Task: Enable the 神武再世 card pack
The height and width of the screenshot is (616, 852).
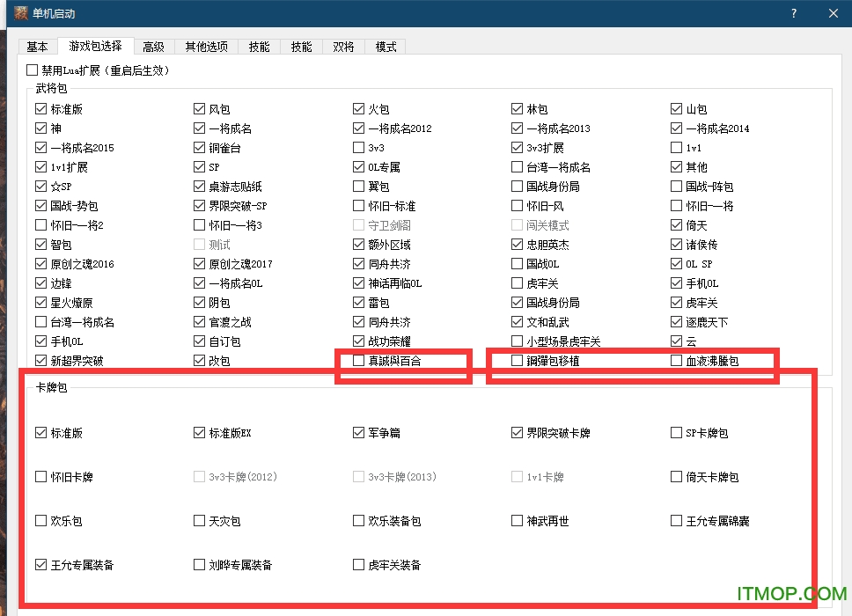Action: point(518,521)
